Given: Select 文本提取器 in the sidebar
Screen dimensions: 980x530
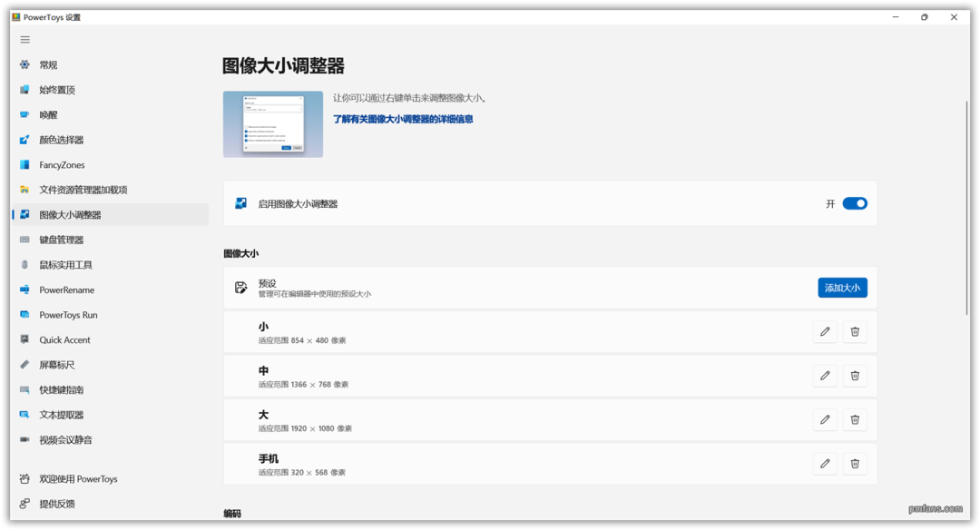Looking at the screenshot, I should 110,415.
